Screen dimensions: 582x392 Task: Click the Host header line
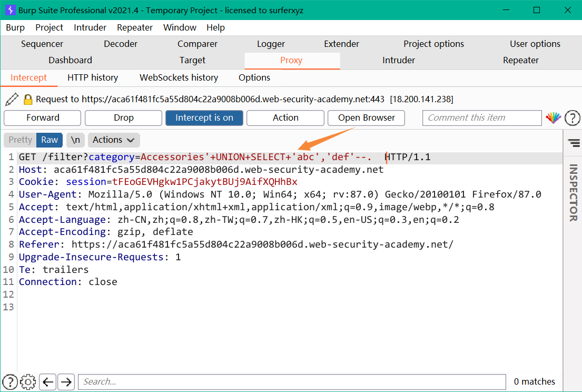tap(201, 170)
